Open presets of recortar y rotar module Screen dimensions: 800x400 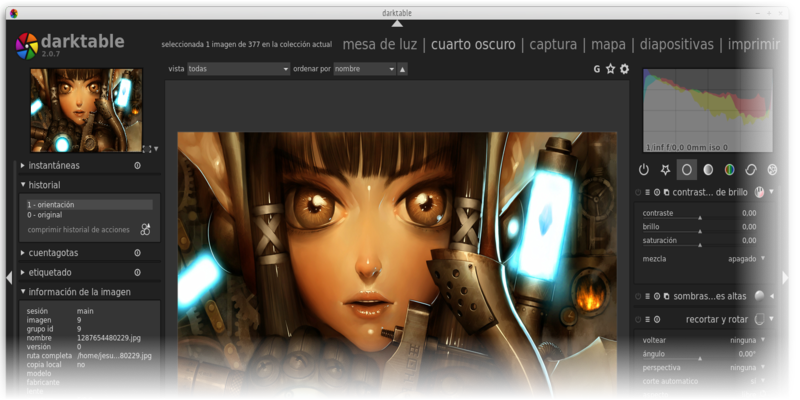pos(647,319)
